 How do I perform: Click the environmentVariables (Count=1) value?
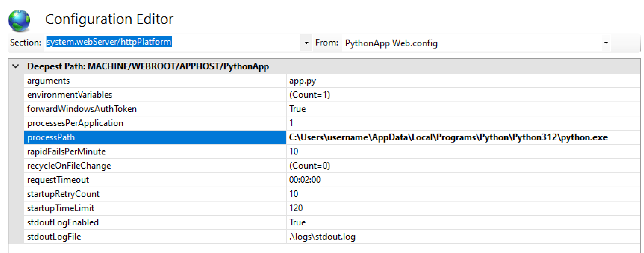pos(310,95)
